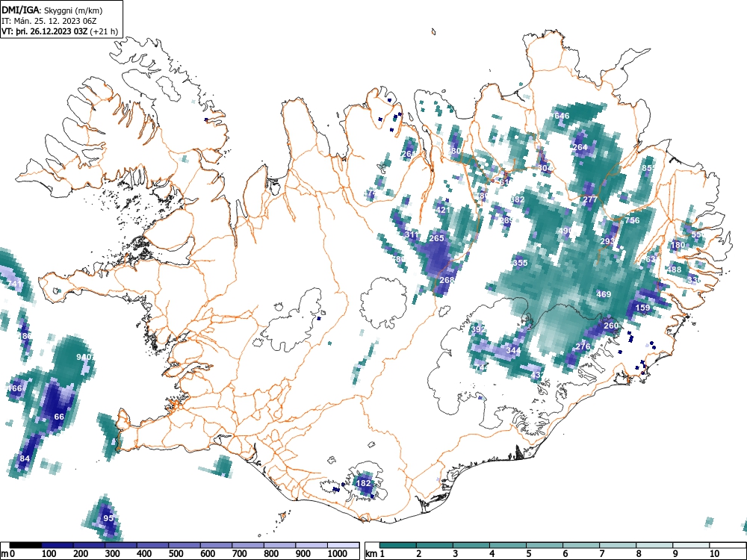This screenshot has height=560, width=747.
Task: Click the 159 visibility value
Action: click(x=642, y=308)
